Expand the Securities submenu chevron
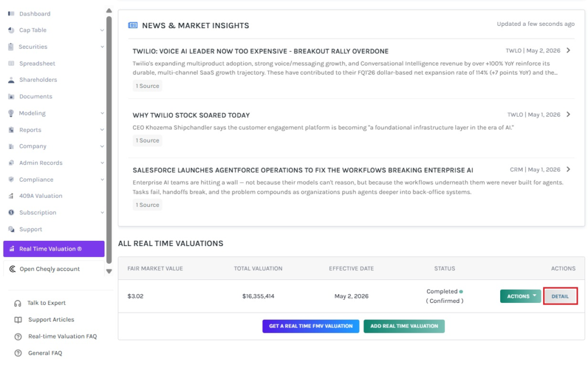The width and height of the screenshot is (588, 365). pyautogui.click(x=102, y=47)
